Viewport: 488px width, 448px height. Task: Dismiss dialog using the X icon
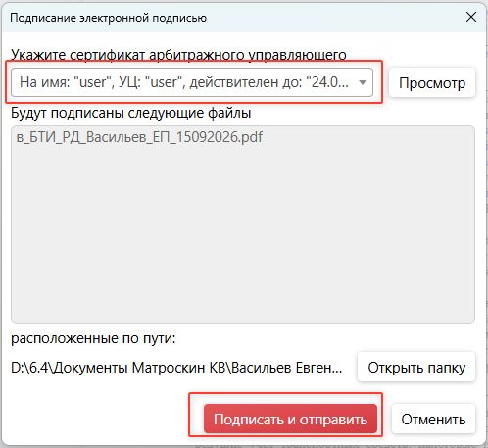pos(471,17)
